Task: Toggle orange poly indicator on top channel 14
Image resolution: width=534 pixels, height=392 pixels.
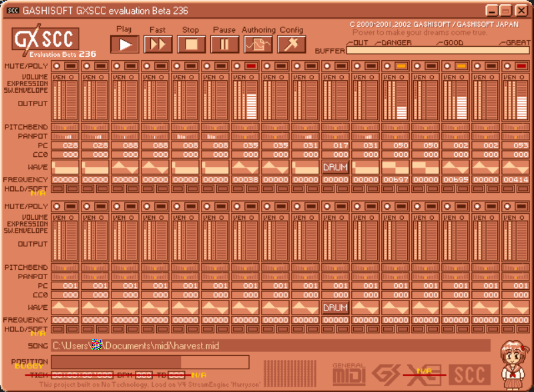Action: (x=461, y=66)
